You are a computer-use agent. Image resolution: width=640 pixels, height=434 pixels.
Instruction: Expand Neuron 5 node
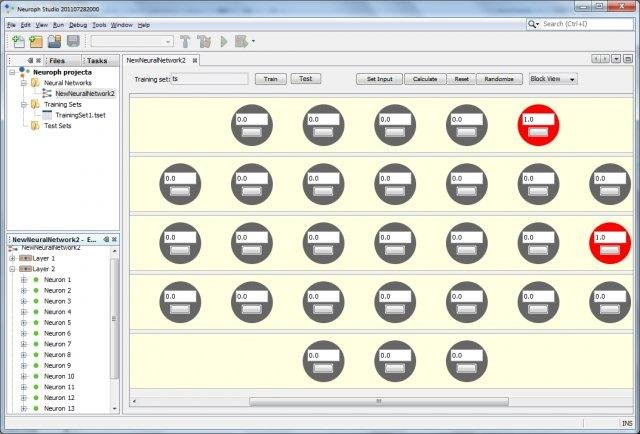click(24, 323)
